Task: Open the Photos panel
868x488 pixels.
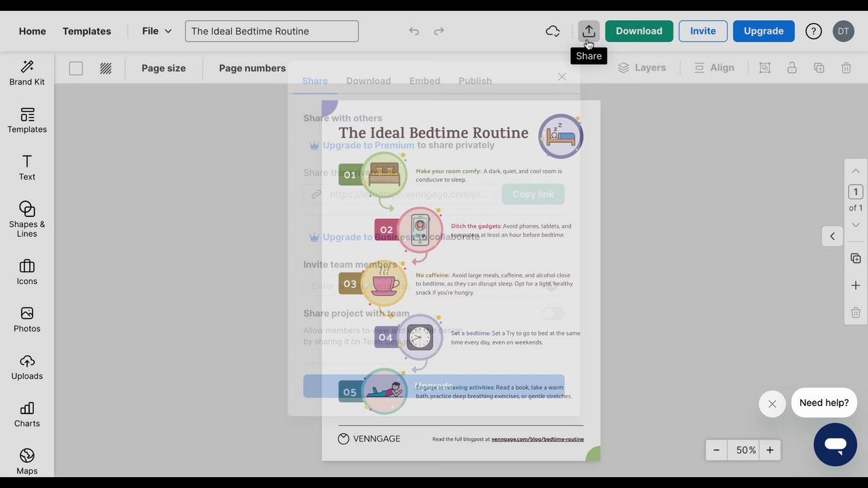Action: [27, 319]
